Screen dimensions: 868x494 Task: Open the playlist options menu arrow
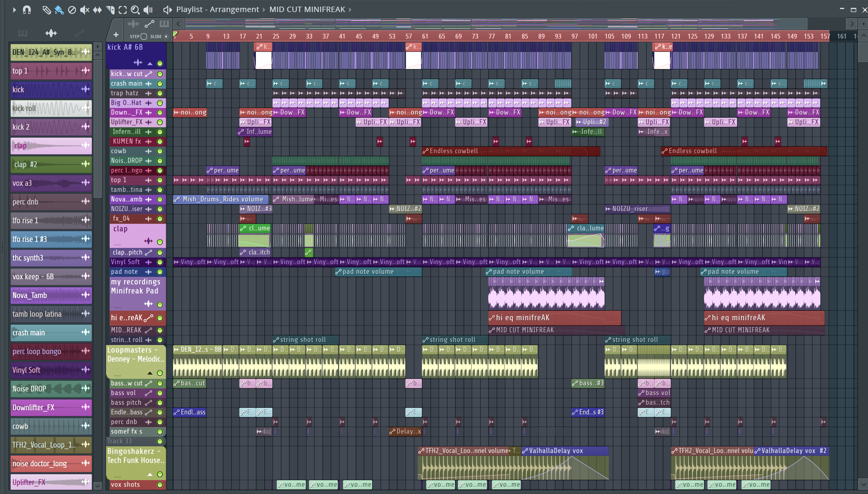(x=14, y=10)
